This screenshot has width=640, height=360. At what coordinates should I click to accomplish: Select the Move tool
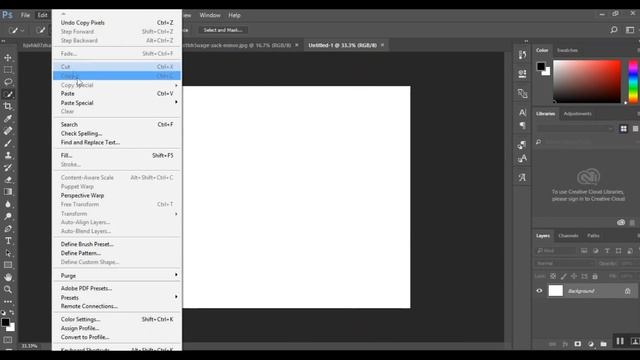tap(8, 58)
